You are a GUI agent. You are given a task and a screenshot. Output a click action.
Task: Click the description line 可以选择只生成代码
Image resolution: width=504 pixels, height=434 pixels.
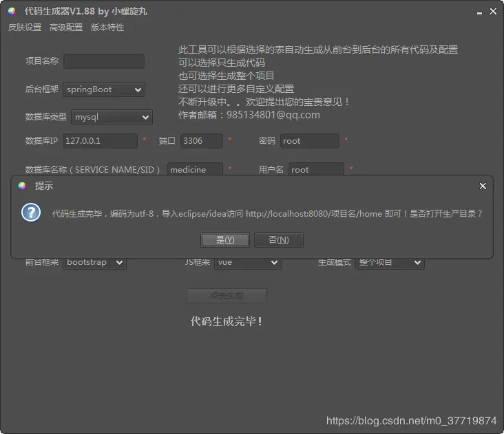(222, 63)
